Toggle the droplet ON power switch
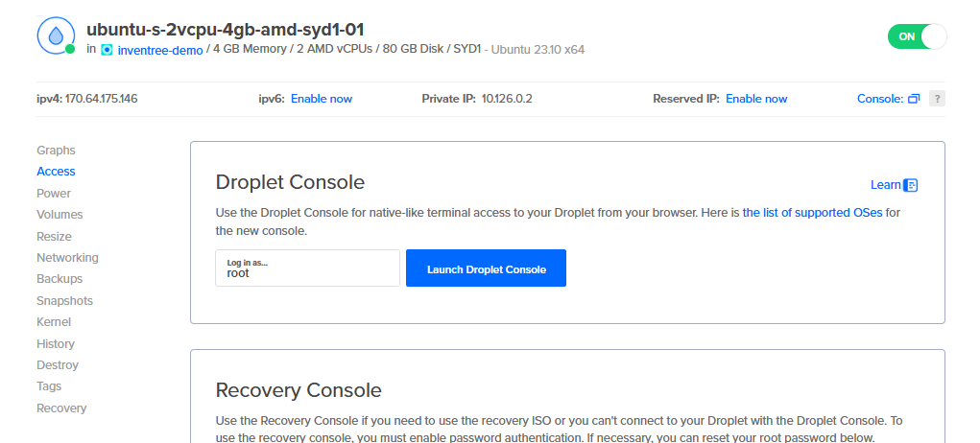Viewport: 980px width, 443px height. tap(917, 36)
